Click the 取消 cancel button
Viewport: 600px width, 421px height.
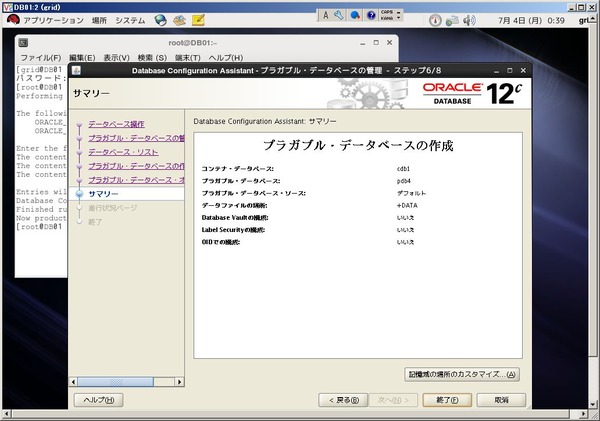(501, 400)
